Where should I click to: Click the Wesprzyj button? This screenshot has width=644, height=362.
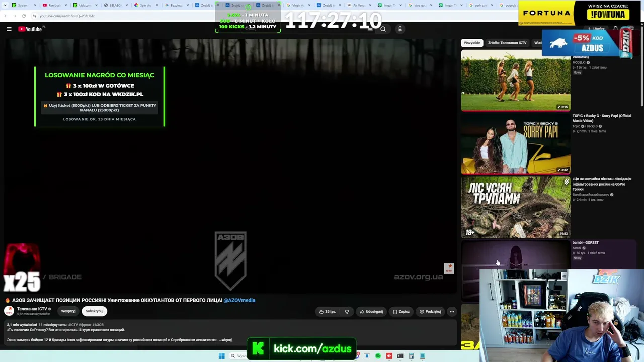coord(68,311)
